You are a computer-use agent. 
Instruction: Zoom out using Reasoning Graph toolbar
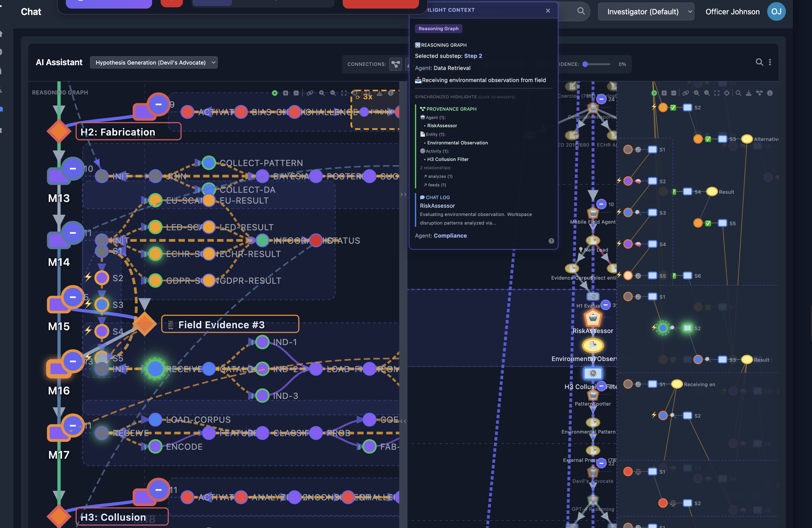point(333,93)
